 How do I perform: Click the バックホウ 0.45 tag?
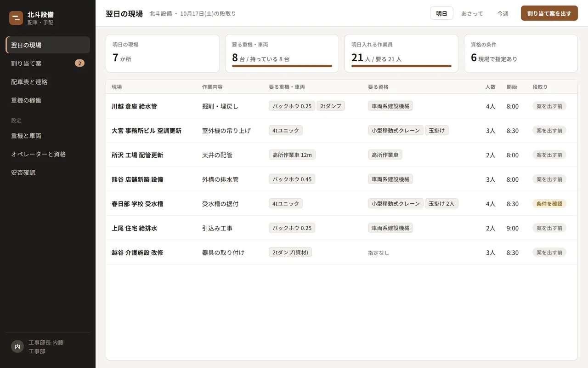292,179
